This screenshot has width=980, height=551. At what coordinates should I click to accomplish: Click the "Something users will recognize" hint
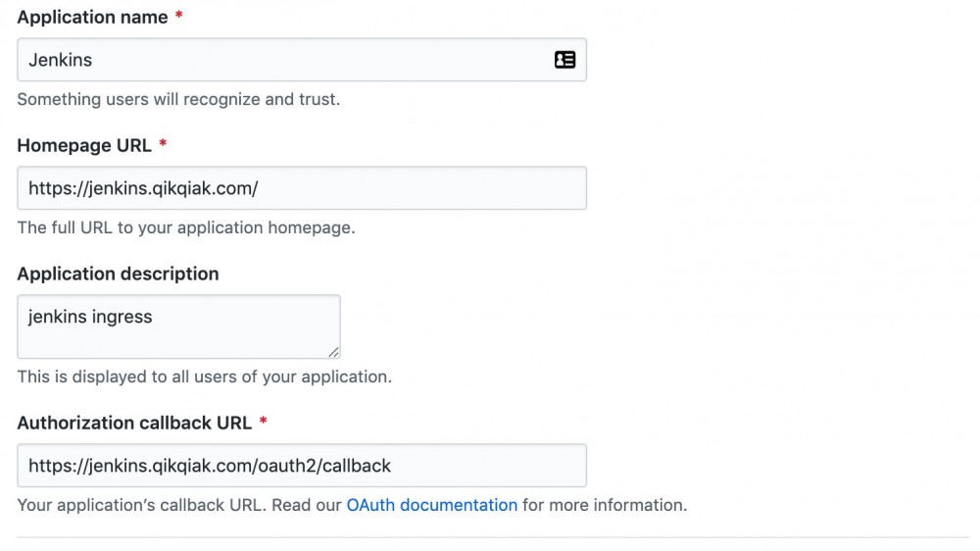tap(178, 100)
